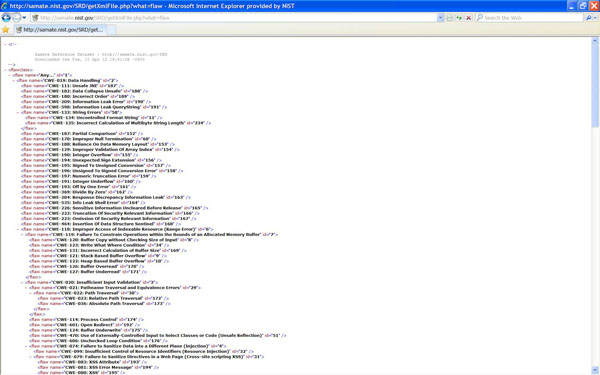
Task: Collapse CWE-118 Improper Access of Indexable Resource
Action: click(18, 229)
